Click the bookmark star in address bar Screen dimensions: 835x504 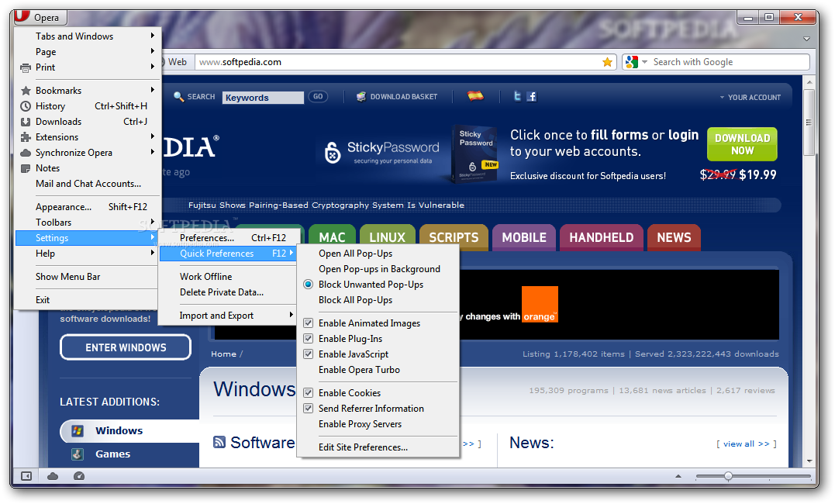point(607,62)
